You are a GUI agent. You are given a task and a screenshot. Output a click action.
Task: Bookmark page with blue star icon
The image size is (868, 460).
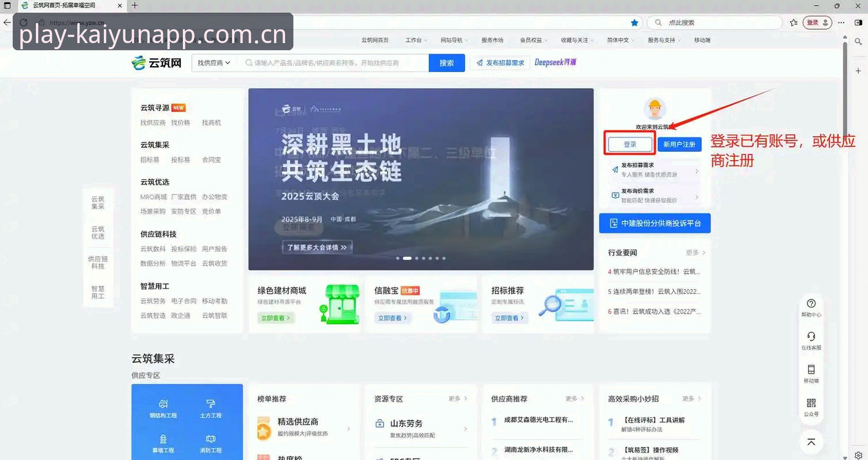(634, 23)
